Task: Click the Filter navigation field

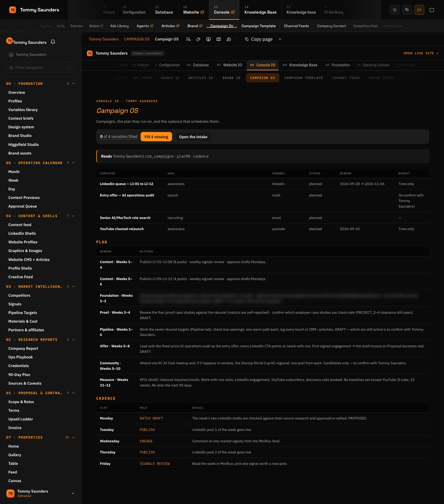Action: pyautogui.click(x=41, y=68)
